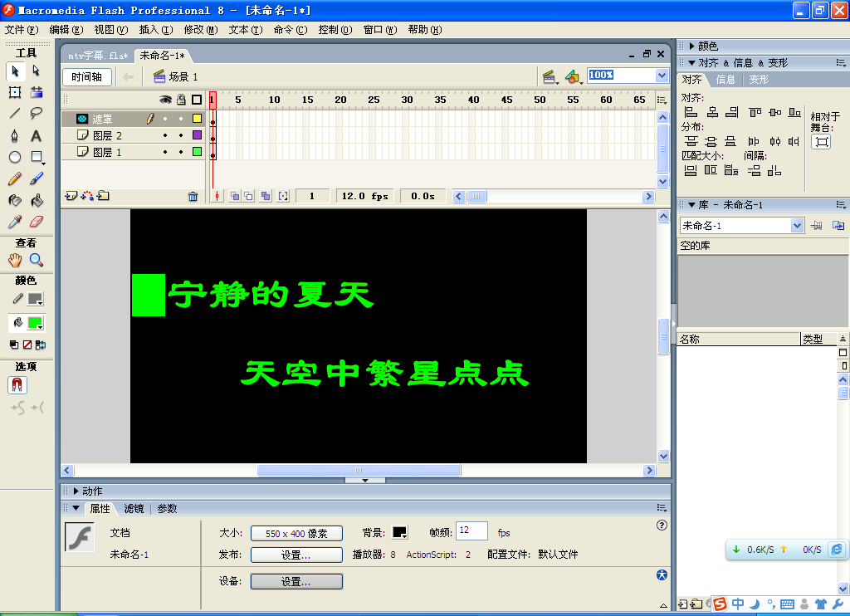This screenshot has width=850, height=616.
Task: Click the 550 x 400 像素 size button
Action: click(296, 534)
